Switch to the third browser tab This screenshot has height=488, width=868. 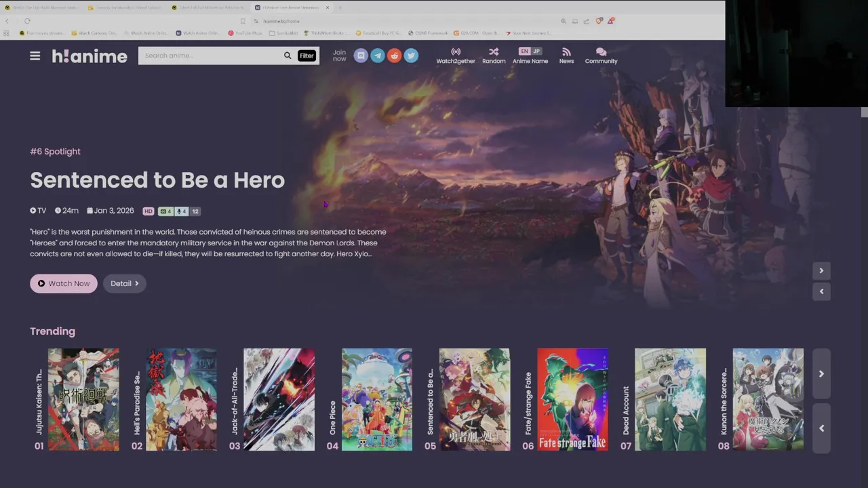[x=210, y=7]
